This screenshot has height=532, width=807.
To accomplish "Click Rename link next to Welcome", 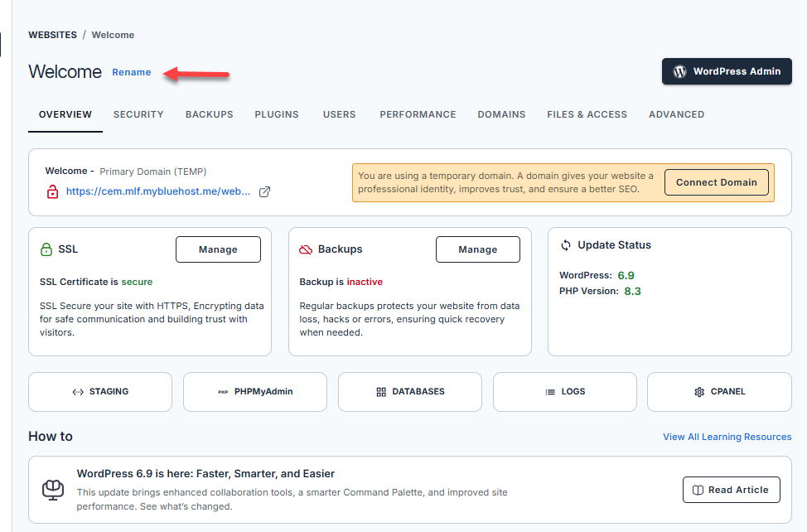I will tap(132, 72).
